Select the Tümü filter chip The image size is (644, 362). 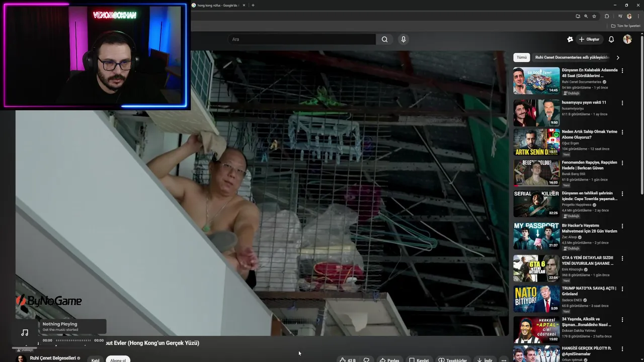coord(522,57)
